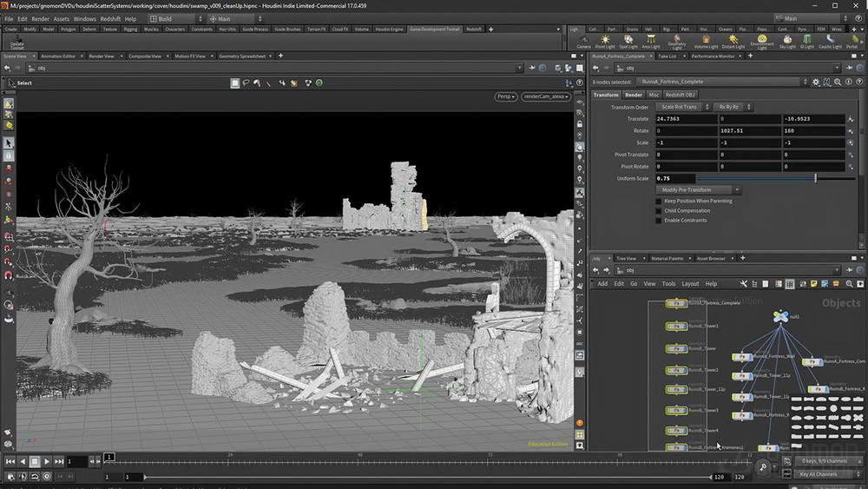Open network editor Layout menu
The image size is (868, 489).
[x=690, y=283]
